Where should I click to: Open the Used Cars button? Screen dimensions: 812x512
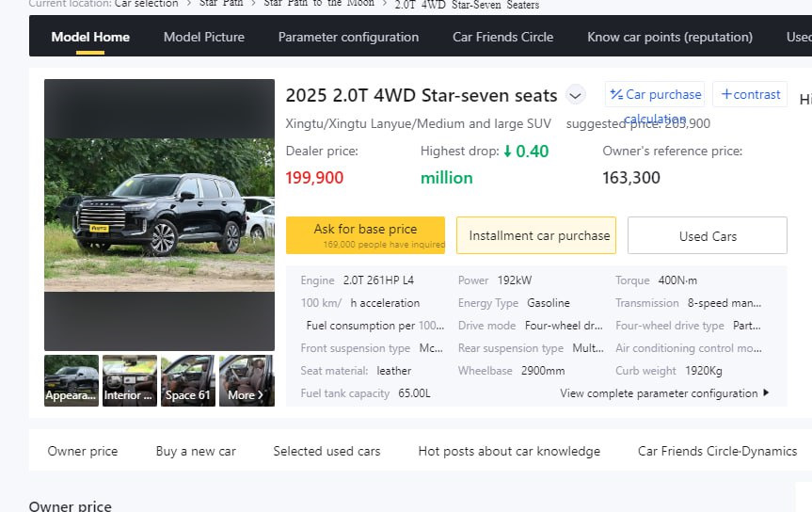(x=708, y=235)
